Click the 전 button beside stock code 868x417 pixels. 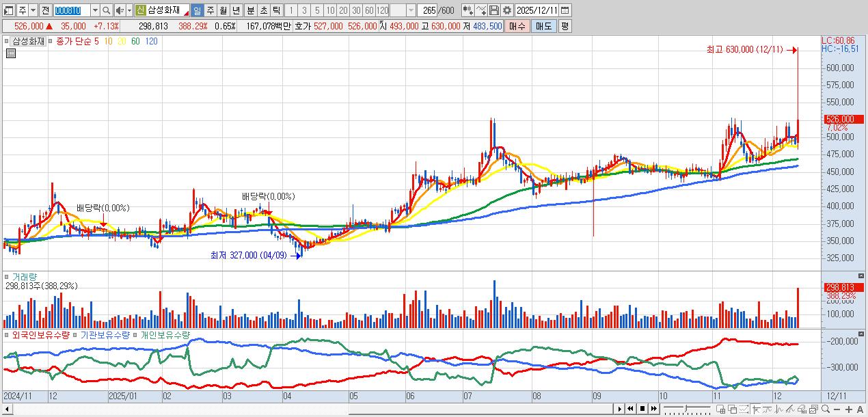pyautogui.click(x=45, y=10)
